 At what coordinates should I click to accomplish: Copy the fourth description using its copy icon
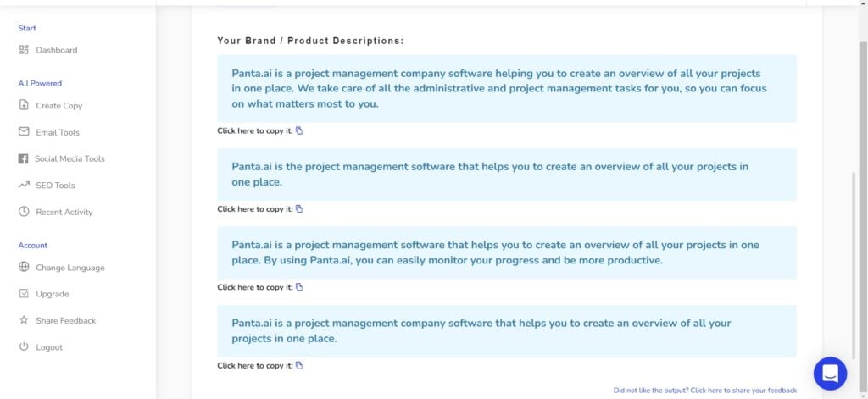tap(299, 365)
